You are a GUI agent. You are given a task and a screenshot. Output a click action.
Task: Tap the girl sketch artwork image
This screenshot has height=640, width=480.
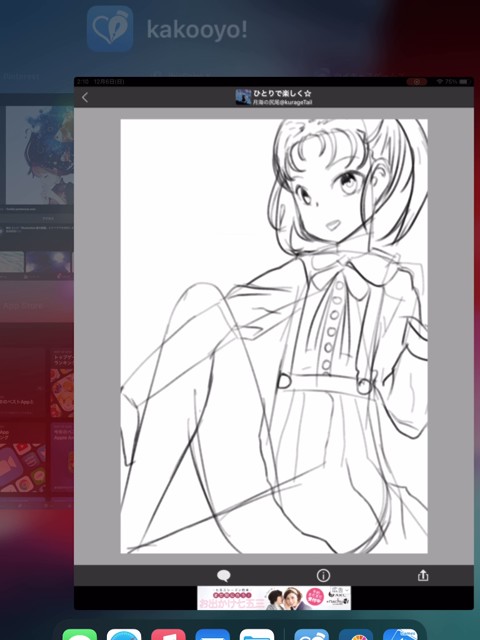pyautogui.click(x=274, y=336)
